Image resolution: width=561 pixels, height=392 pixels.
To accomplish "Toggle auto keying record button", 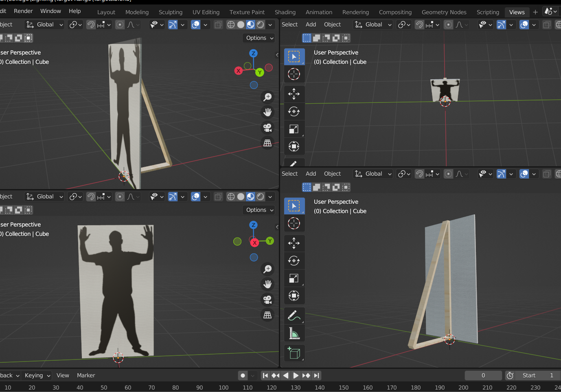I will tap(243, 375).
